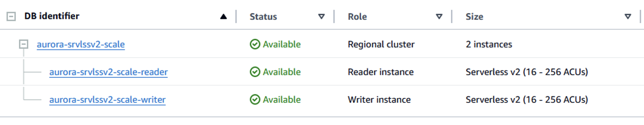644x125 pixels.
Task: Open the aurora-srvlssv2-scale-writer instance link
Action: pyautogui.click(x=107, y=100)
